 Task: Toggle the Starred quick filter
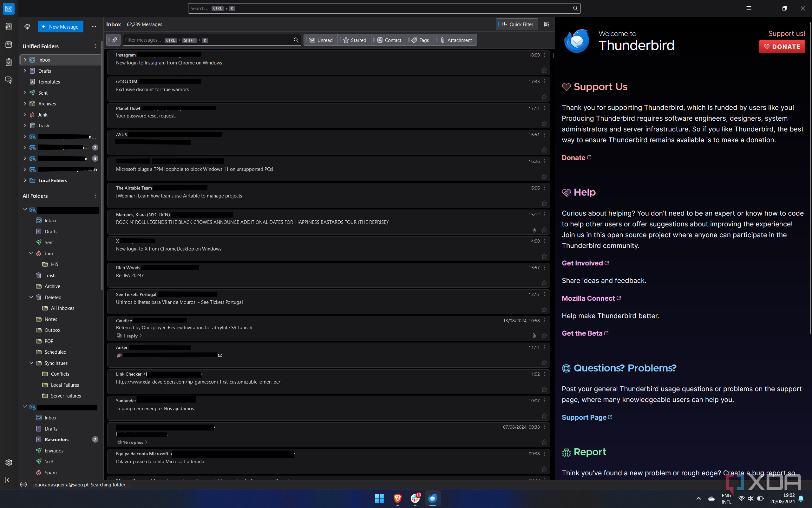pyautogui.click(x=355, y=40)
